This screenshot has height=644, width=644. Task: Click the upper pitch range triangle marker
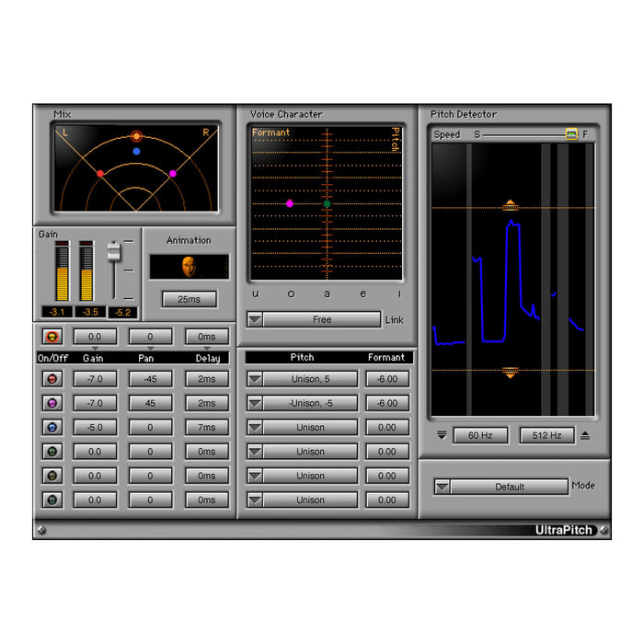[510, 204]
